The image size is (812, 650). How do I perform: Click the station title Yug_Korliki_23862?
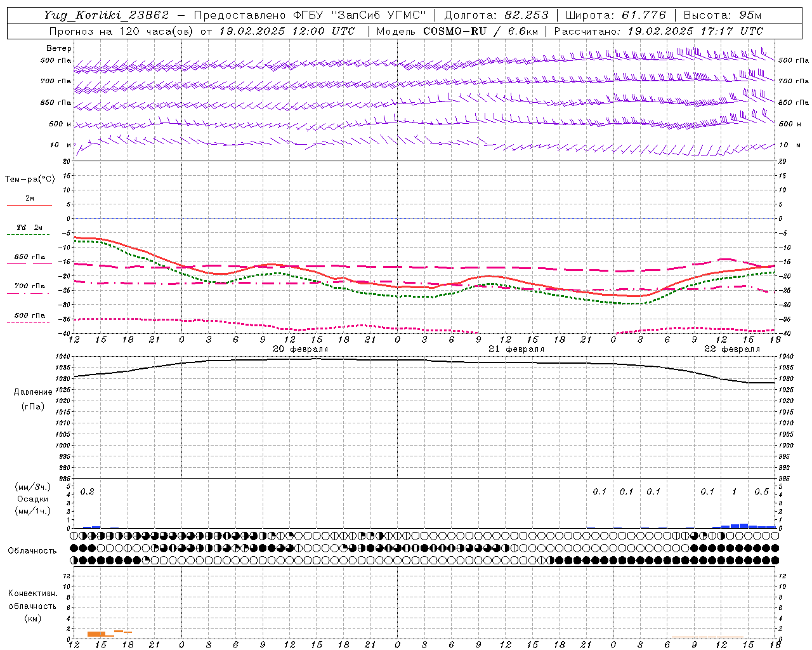coord(106,15)
